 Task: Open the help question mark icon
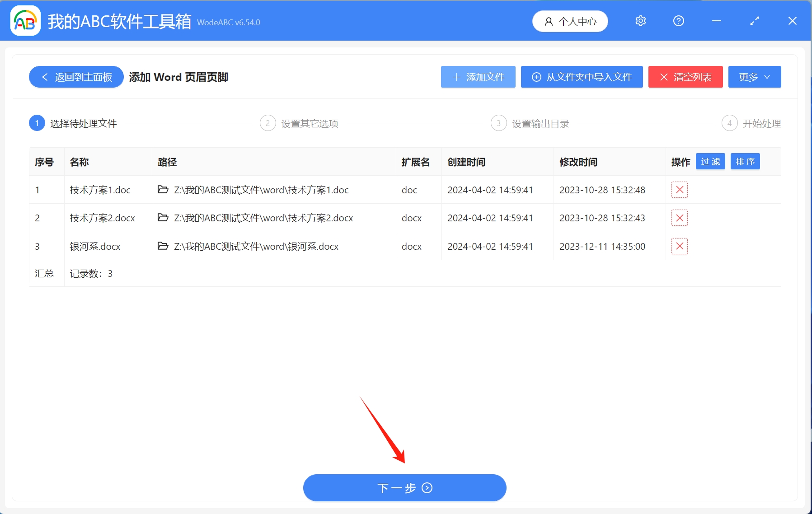click(x=678, y=21)
